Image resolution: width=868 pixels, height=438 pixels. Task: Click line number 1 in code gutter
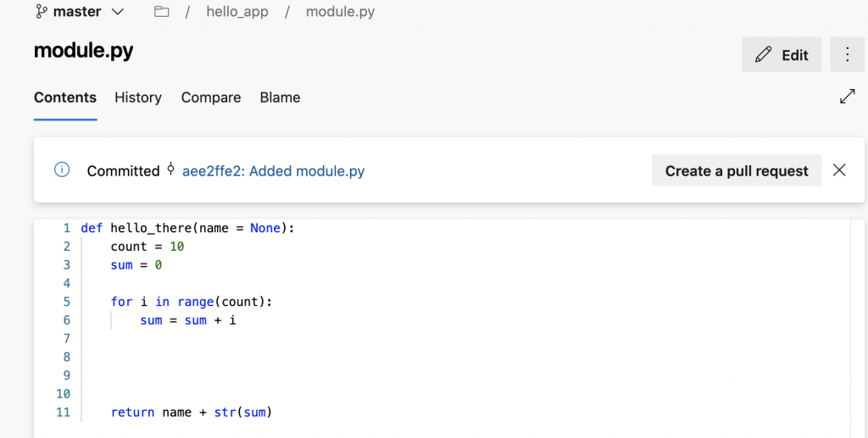tap(66, 228)
